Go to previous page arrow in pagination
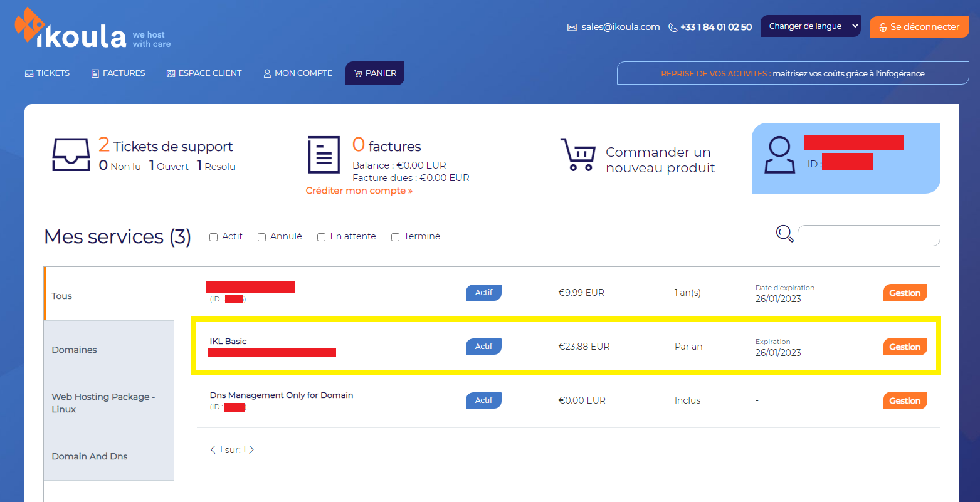 [213, 449]
